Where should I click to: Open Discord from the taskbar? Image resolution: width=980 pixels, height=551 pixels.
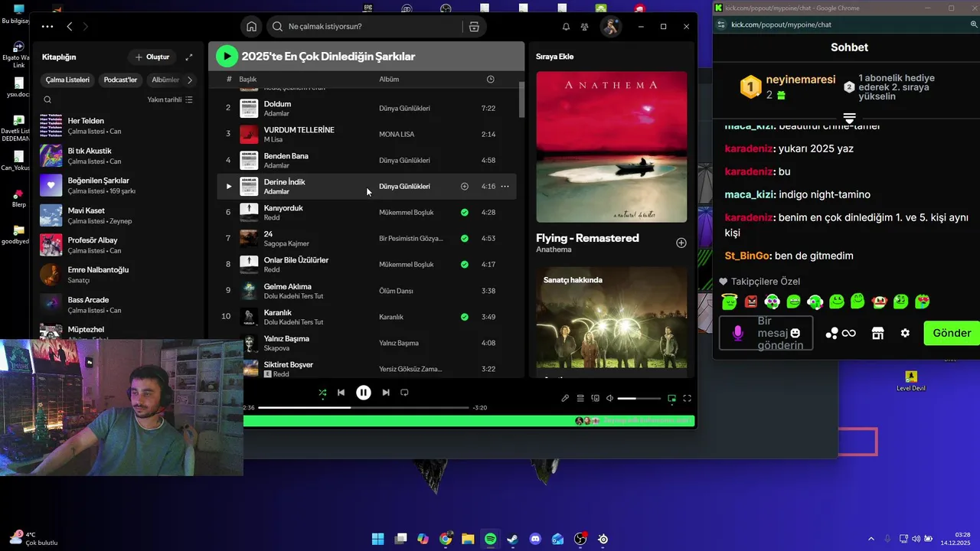[x=535, y=539]
